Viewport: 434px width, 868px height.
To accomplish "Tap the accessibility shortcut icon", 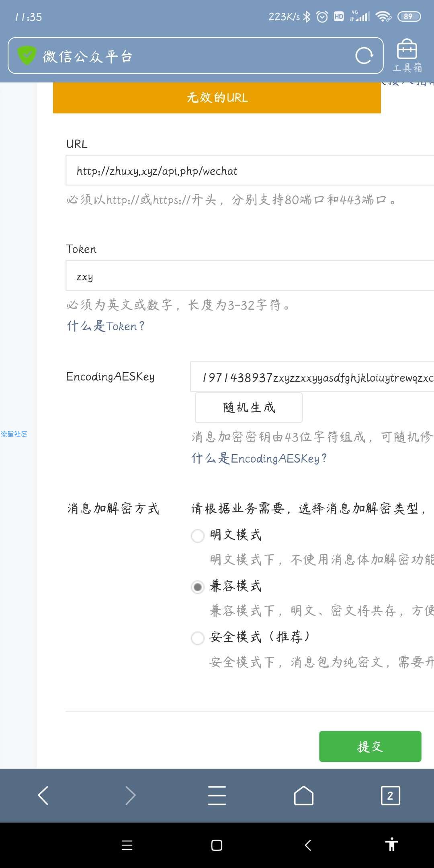I will pos(391,844).
